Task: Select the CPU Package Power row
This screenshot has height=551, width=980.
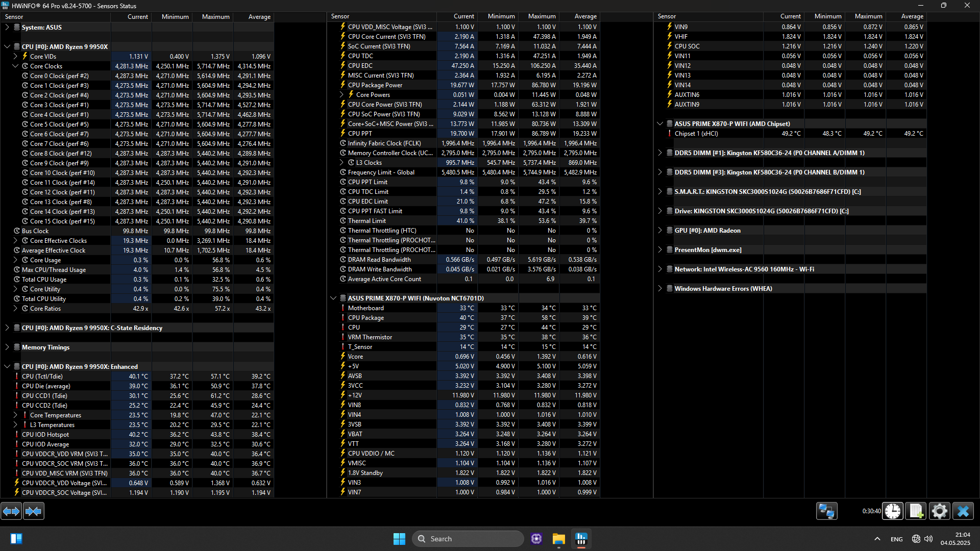Action: 375,85
